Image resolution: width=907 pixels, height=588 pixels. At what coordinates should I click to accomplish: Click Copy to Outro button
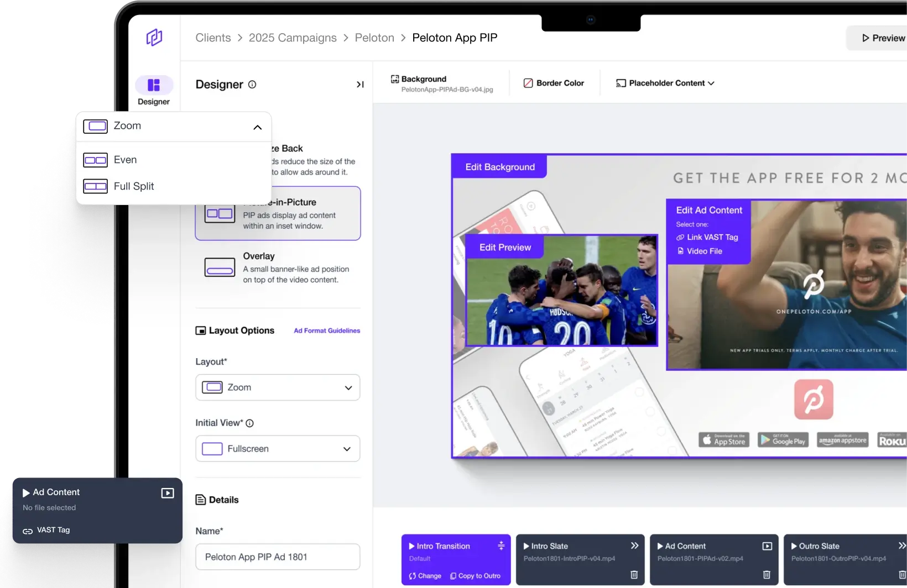475,576
